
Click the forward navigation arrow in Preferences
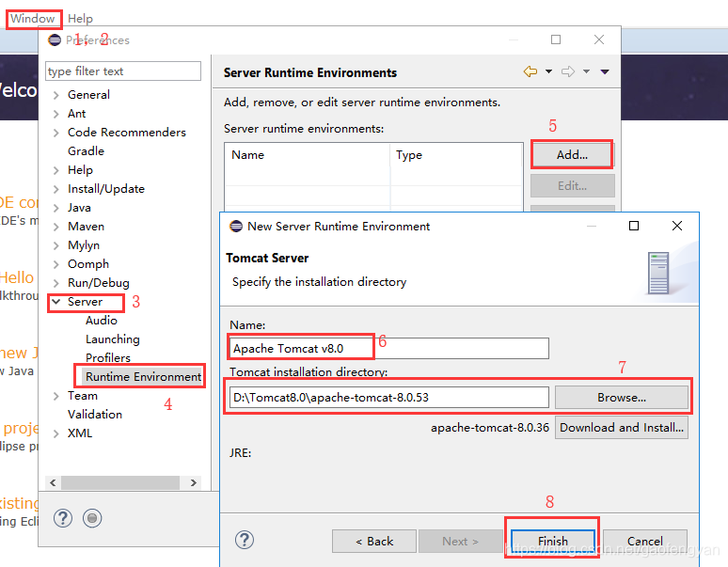coord(568,71)
